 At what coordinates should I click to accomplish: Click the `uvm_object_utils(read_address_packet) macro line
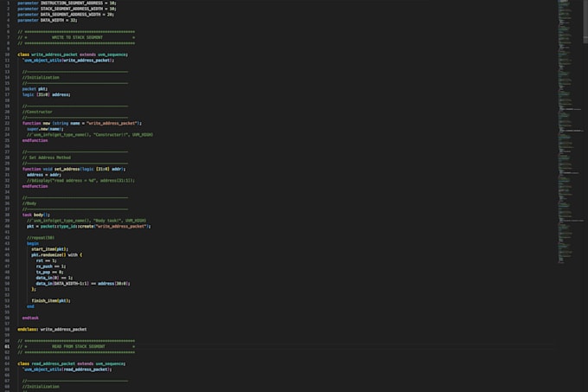coord(67,370)
